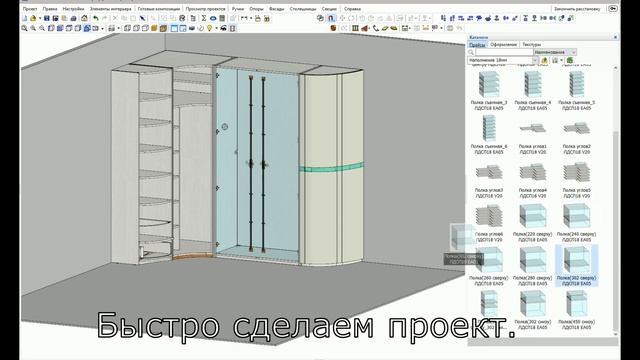The height and width of the screenshot is (360, 640).
Task: Click the green catalog grid icon
Action: tap(570, 60)
